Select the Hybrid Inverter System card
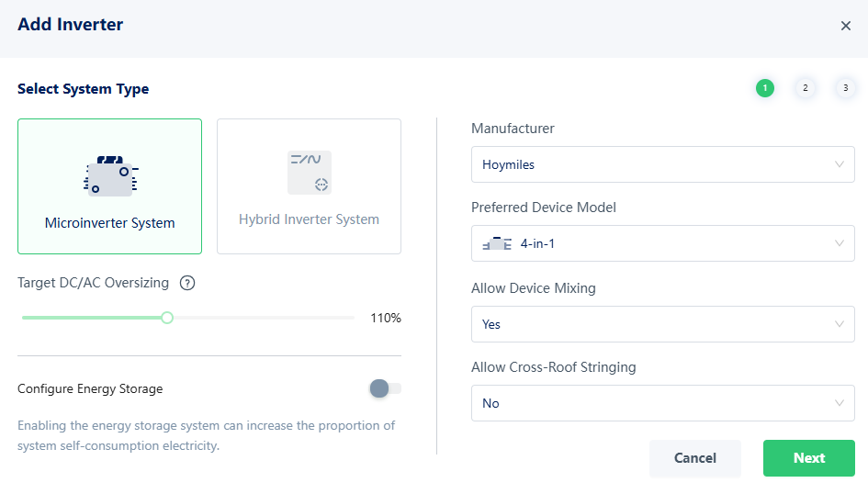This screenshot has height=494, width=868. point(309,186)
